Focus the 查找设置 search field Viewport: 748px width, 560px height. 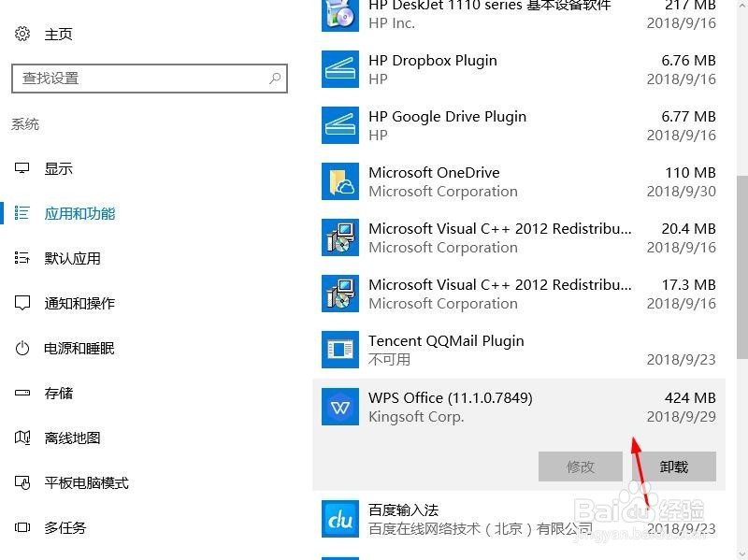[x=150, y=79]
